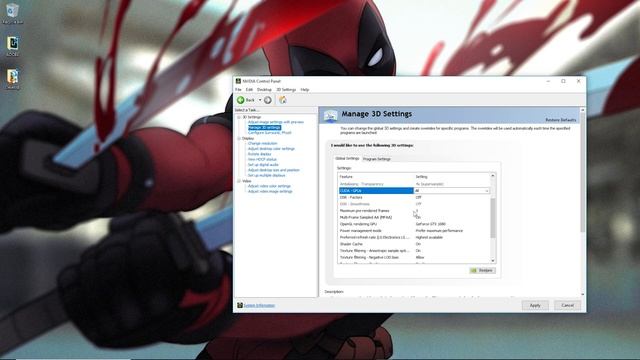
Task: Click the Forward navigation arrow icon
Action: pyautogui.click(x=268, y=100)
